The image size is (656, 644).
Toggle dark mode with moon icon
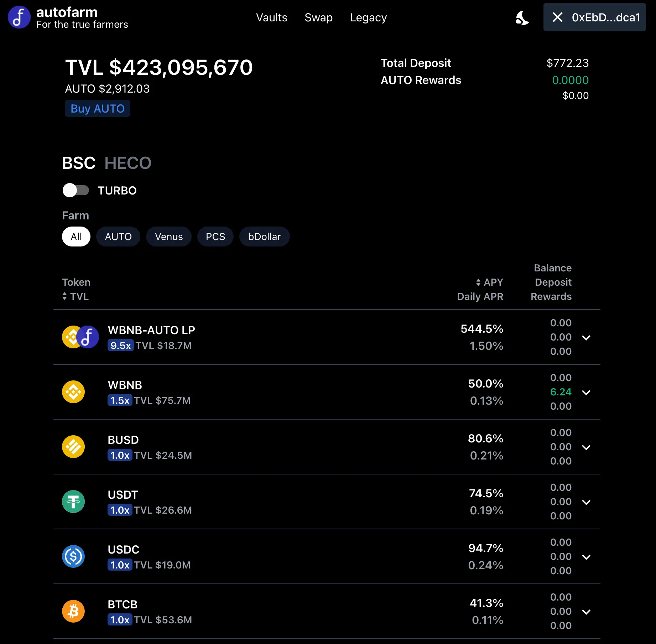[522, 17]
